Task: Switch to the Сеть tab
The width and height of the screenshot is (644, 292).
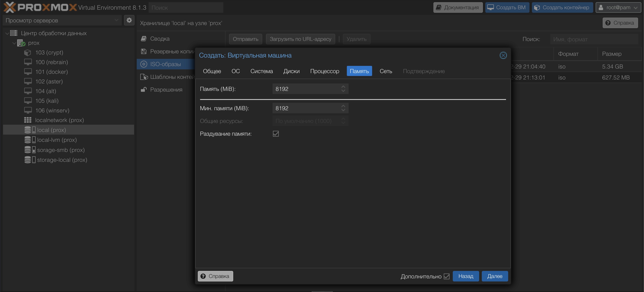Action: point(386,71)
